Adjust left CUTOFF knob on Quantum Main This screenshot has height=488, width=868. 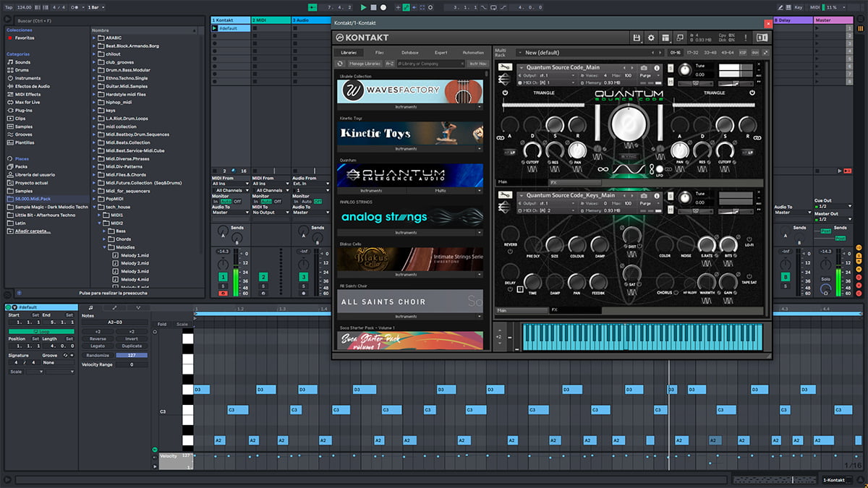532,149
